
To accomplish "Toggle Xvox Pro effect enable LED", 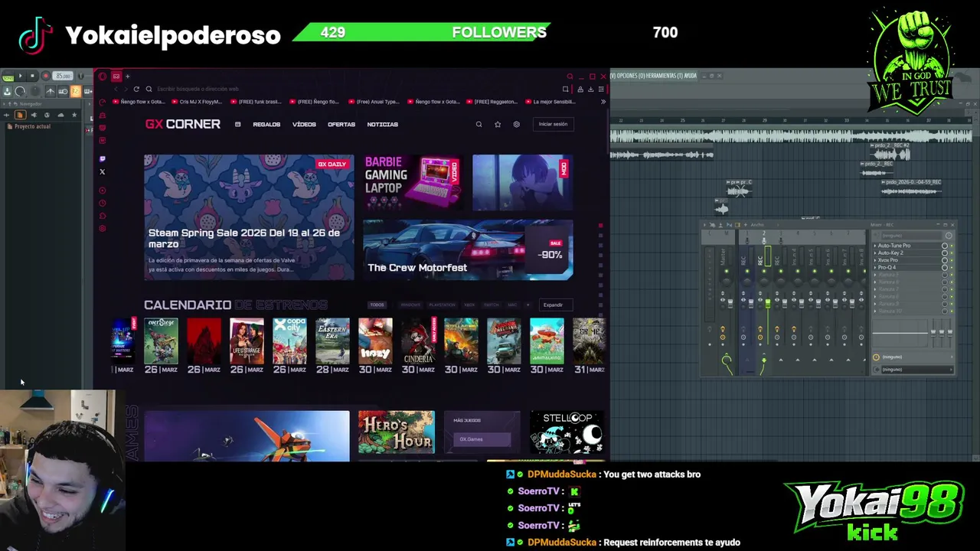I will click(x=952, y=260).
